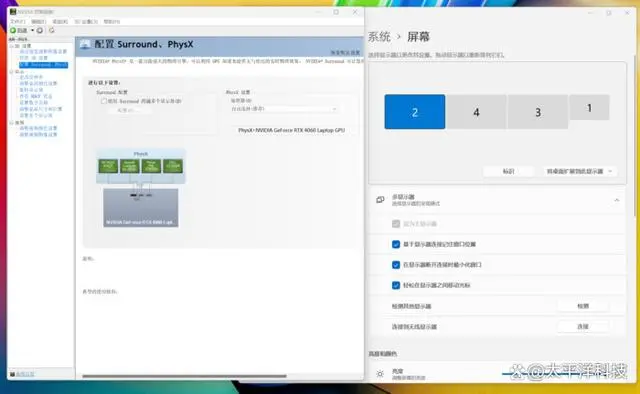Open the 文件 (File) menu
Viewport: 640px width, 394px height.
click(x=18, y=21)
